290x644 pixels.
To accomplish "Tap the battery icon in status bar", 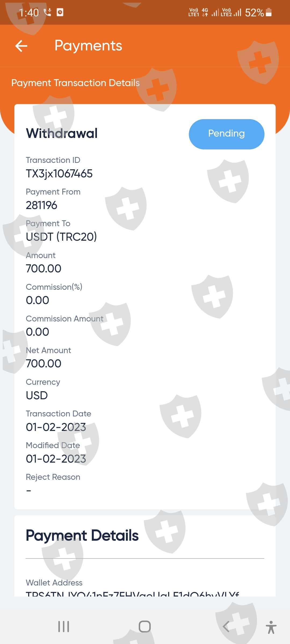I will click(x=269, y=12).
